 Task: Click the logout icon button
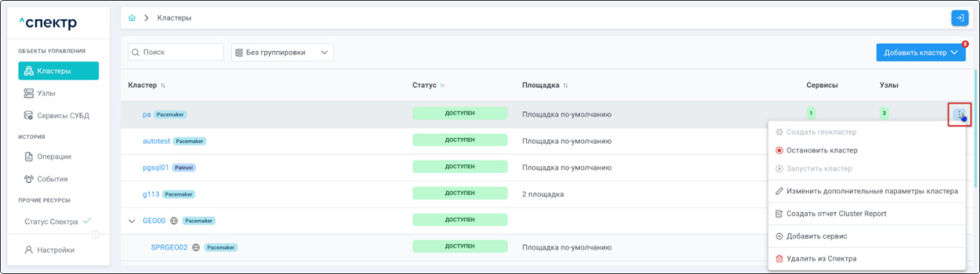(x=959, y=18)
